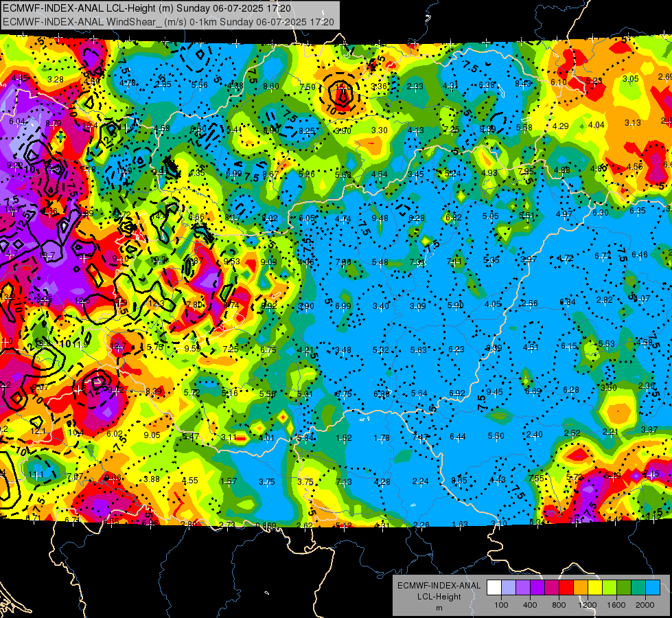Click the legend's ECMWF-INDEX-ANAL label
Screen dimensions: 672x618
click(439, 586)
